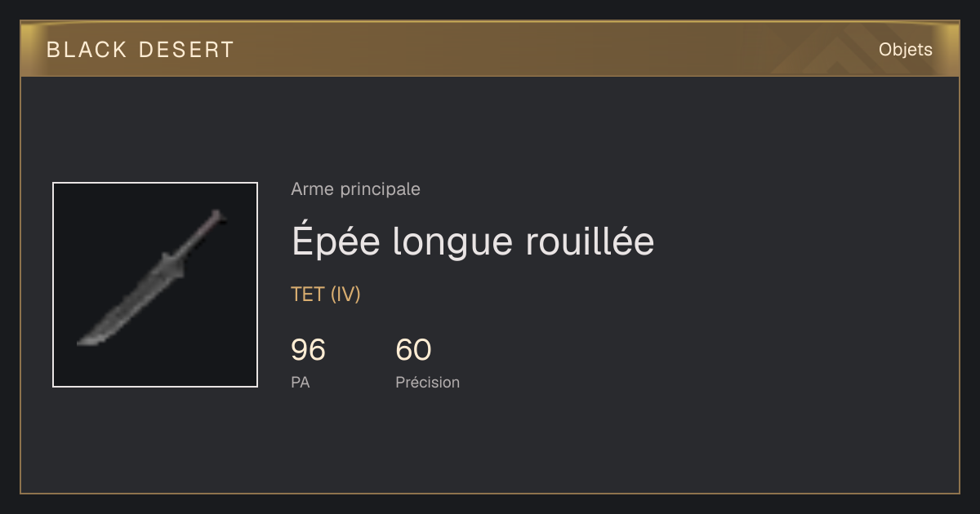The image size is (980, 514).
Task: Click the gold header banner
Action: click(490, 50)
